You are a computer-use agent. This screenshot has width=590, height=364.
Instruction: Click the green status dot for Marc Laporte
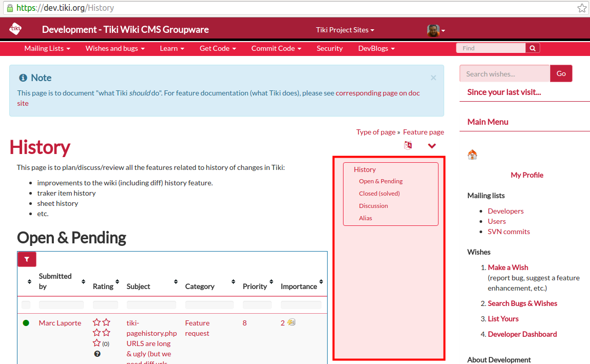(26, 323)
